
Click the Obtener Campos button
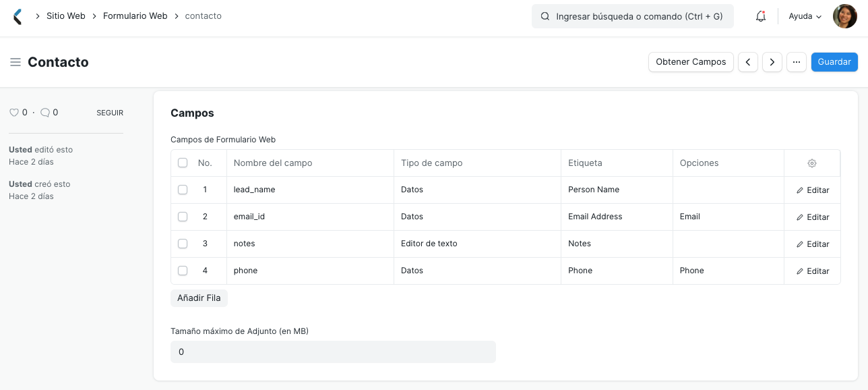click(691, 61)
